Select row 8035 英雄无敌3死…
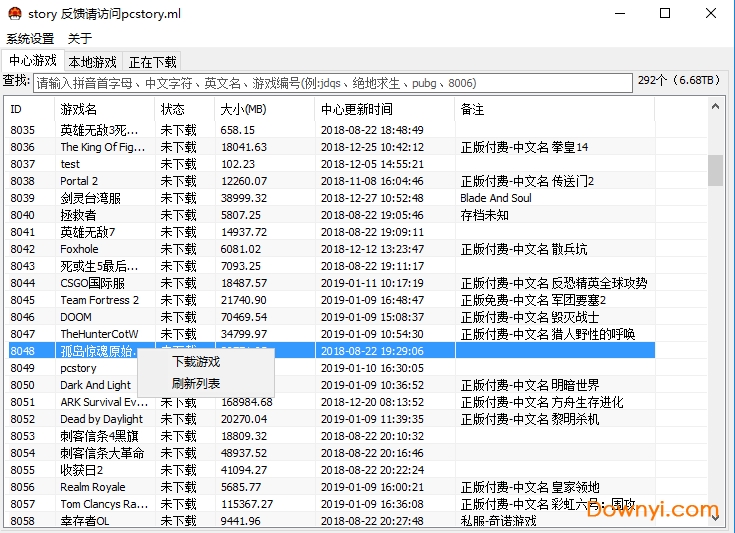The height and width of the screenshot is (533, 735). (331, 130)
